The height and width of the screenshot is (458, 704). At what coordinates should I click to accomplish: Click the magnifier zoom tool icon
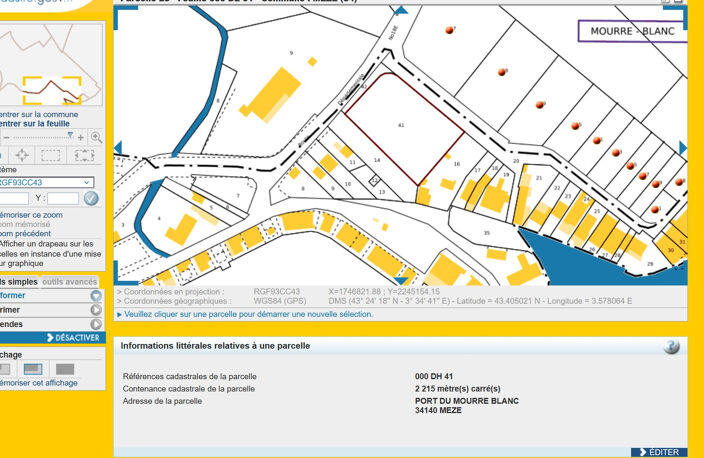(x=96, y=137)
